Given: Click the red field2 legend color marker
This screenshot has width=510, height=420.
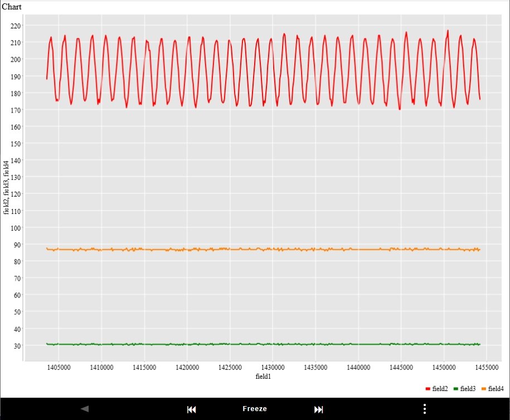Looking at the screenshot, I should point(428,389).
